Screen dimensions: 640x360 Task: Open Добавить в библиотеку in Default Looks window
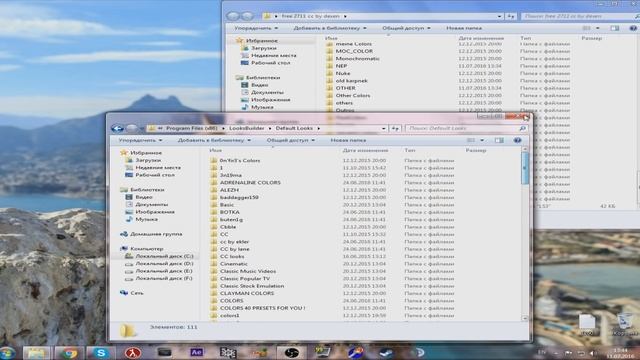[214, 140]
